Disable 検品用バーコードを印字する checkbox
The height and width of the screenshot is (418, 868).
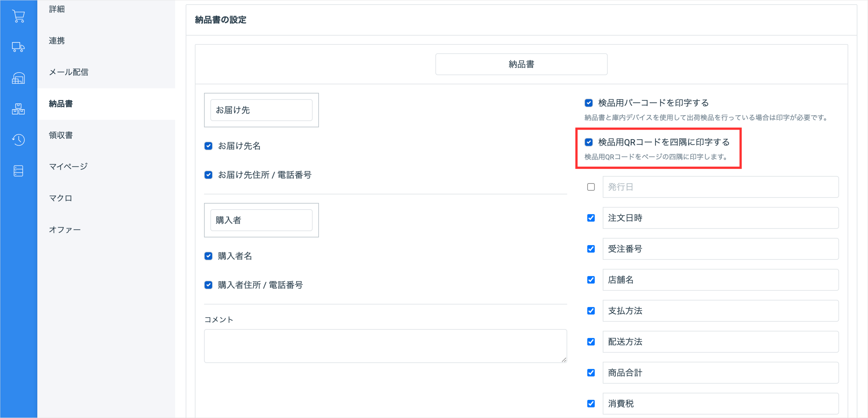[x=588, y=103]
